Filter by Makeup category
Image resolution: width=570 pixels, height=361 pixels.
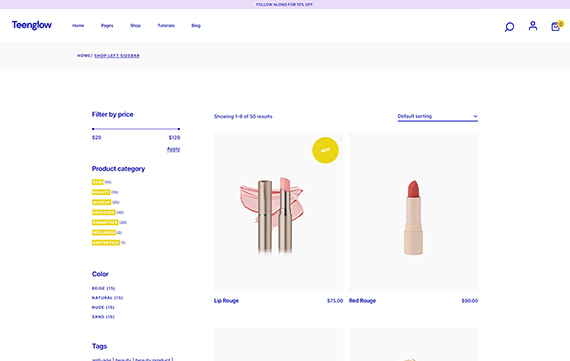point(101,202)
